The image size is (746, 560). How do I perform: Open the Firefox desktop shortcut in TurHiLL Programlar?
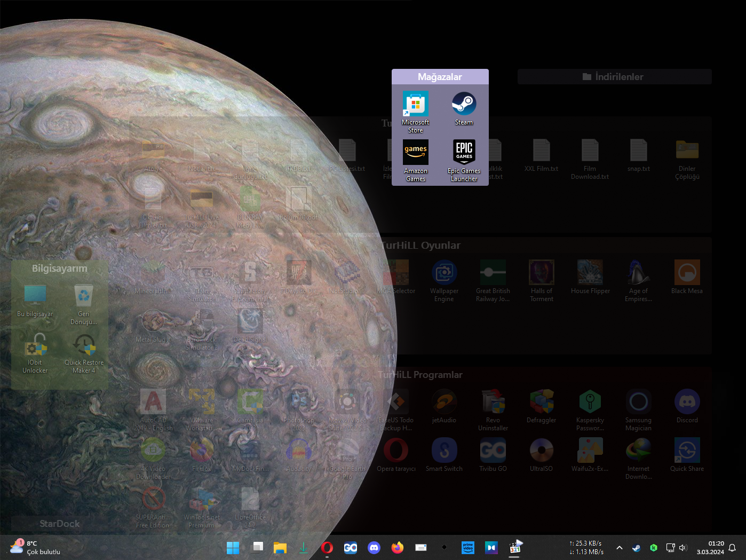click(x=201, y=455)
